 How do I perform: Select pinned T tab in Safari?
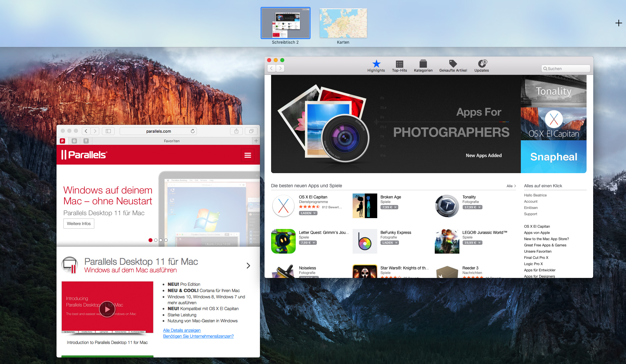(x=86, y=141)
